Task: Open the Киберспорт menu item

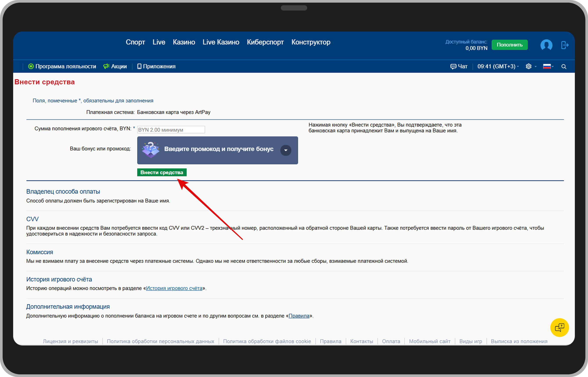Action: 265,42
